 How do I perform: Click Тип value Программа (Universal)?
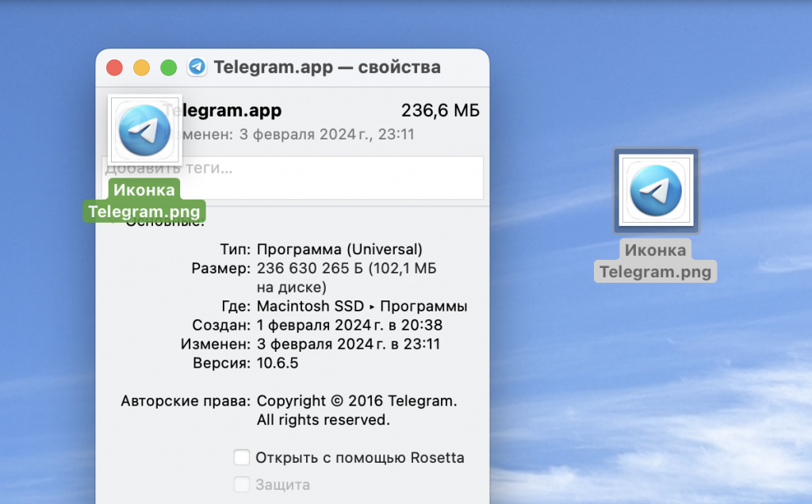339,250
